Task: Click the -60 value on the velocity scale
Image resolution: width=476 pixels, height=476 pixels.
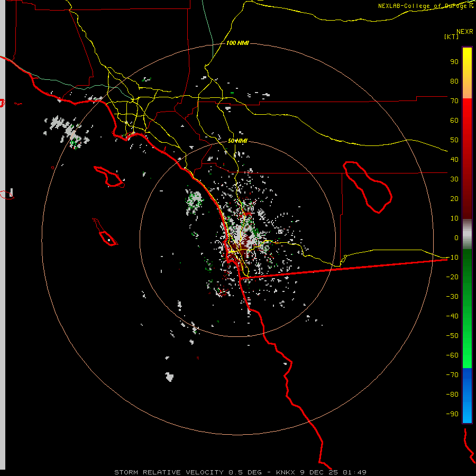Action: pos(452,355)
